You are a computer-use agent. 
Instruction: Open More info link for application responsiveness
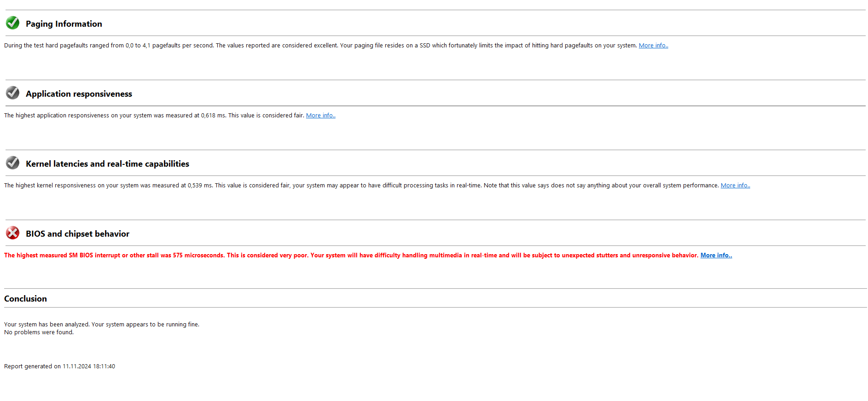pyautogui.click(x=320, y=116)
